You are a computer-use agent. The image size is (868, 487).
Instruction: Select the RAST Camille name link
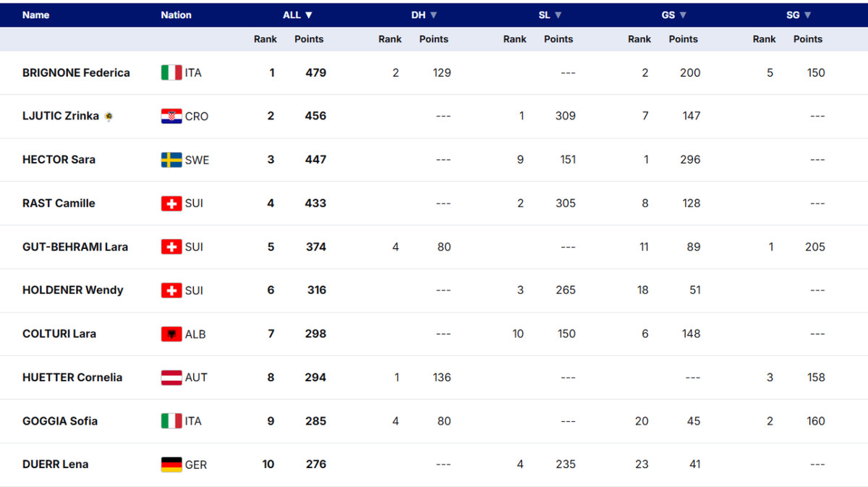[59, 203]
